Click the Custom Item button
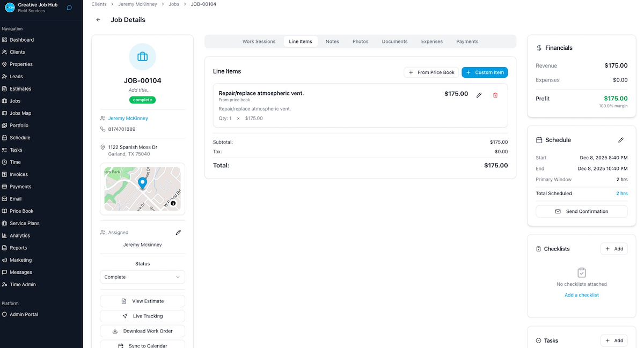 pos(485,72)
